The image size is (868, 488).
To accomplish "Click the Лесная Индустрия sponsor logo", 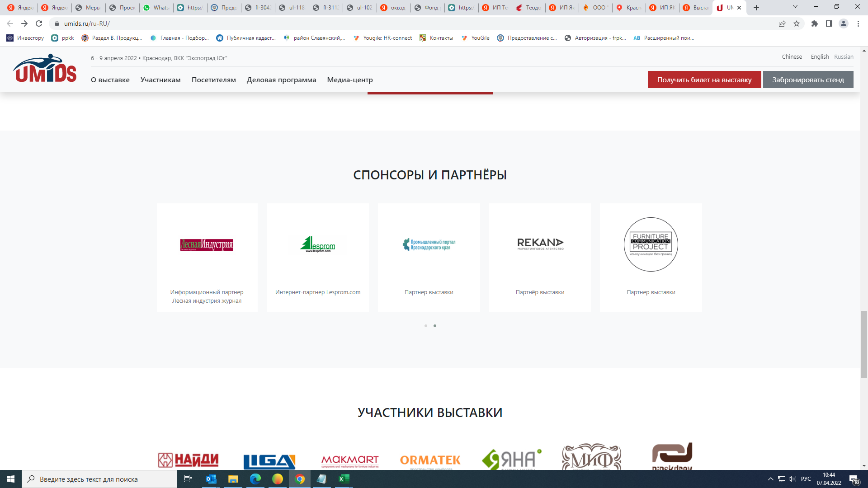I will 207,245.
